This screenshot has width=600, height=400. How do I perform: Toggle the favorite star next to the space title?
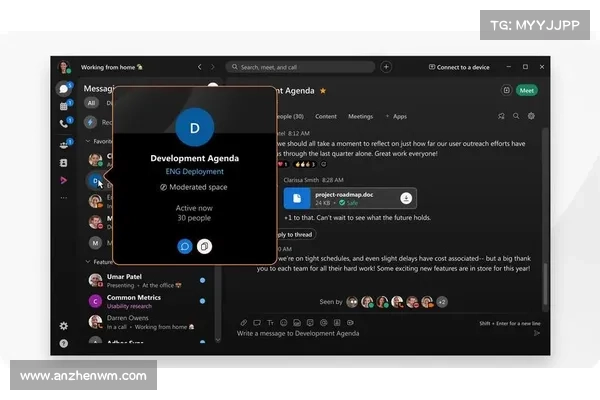323,91
